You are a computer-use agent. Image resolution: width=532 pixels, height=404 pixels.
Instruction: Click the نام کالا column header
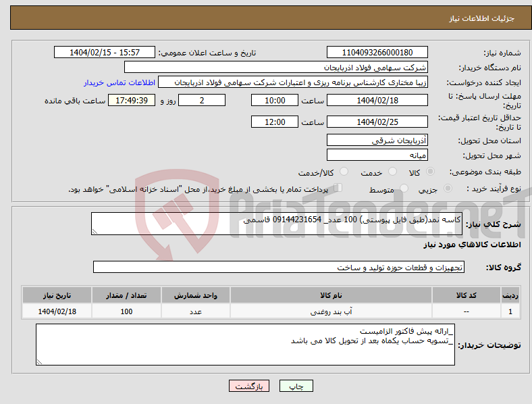click(x=331, y=295)
